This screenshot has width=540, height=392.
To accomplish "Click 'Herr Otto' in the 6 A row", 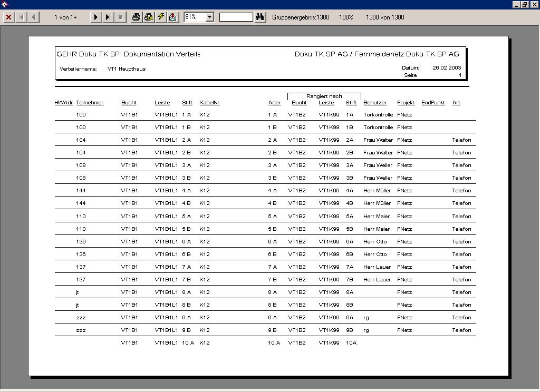I will point(375,242).
